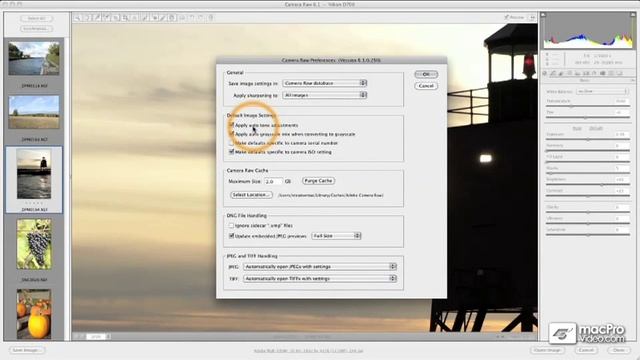This screenshot has width=640, height=360.
Task: Switch to the Snapshots tab
Action: [x=619, y=73]
